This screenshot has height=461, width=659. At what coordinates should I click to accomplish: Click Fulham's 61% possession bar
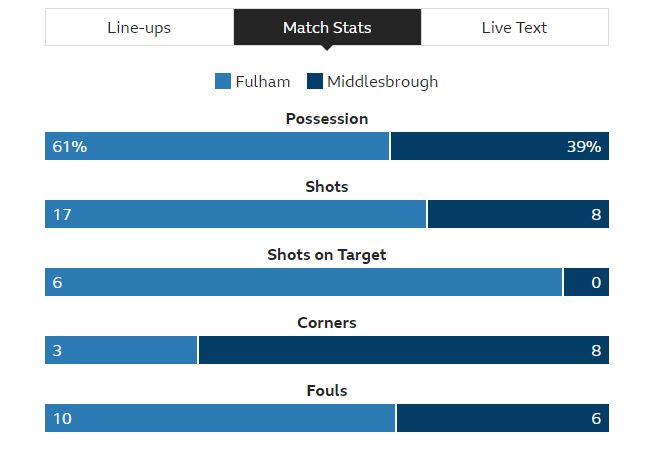click(217, 146)
